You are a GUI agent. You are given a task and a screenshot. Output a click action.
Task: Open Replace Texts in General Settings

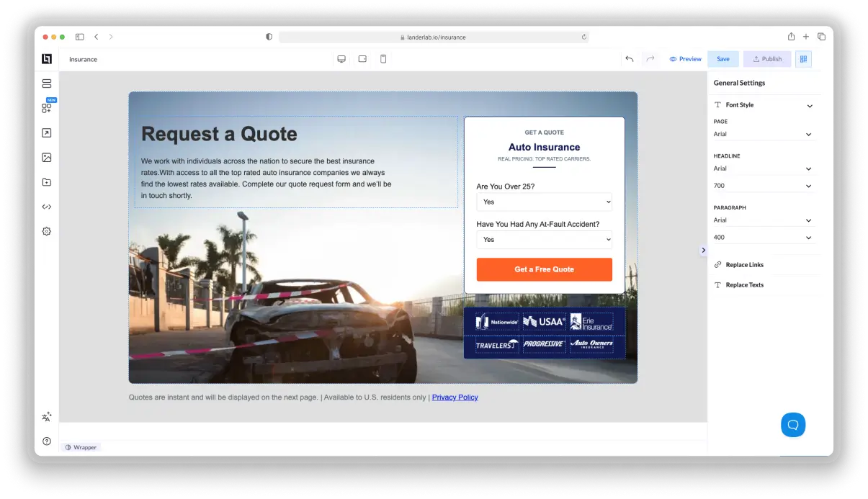pyautogui.click(x=744, y=285)
